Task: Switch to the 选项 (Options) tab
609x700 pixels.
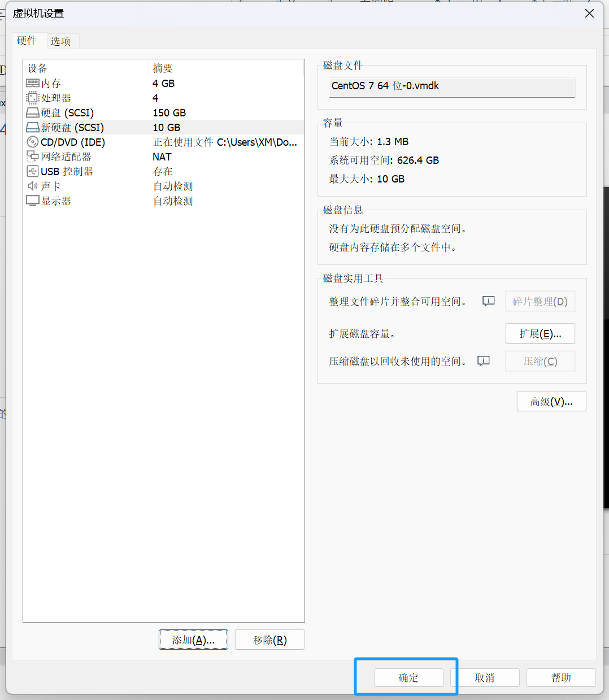Action: click(x=60, y=41)
